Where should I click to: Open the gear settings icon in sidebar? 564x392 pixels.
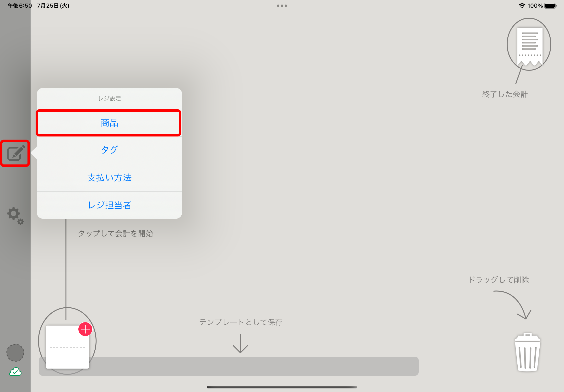click(15, 216)
